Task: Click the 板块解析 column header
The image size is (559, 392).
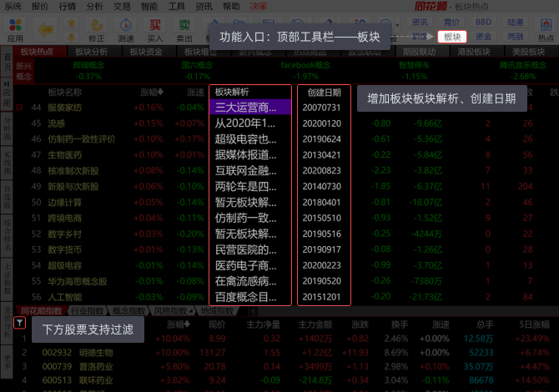Action: point(232,92)
